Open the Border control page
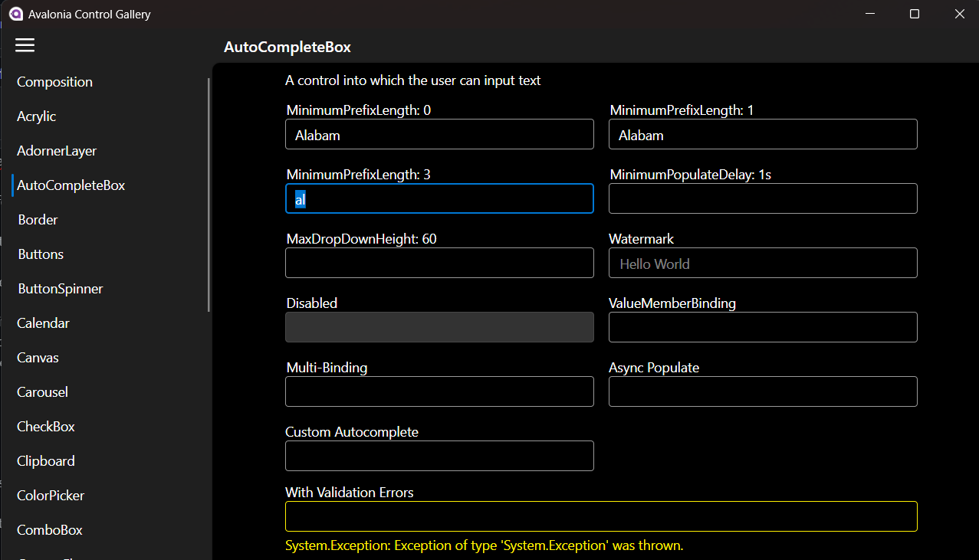Image resolution: width=979 pixels, height=560 pixels. click(37, 219)
